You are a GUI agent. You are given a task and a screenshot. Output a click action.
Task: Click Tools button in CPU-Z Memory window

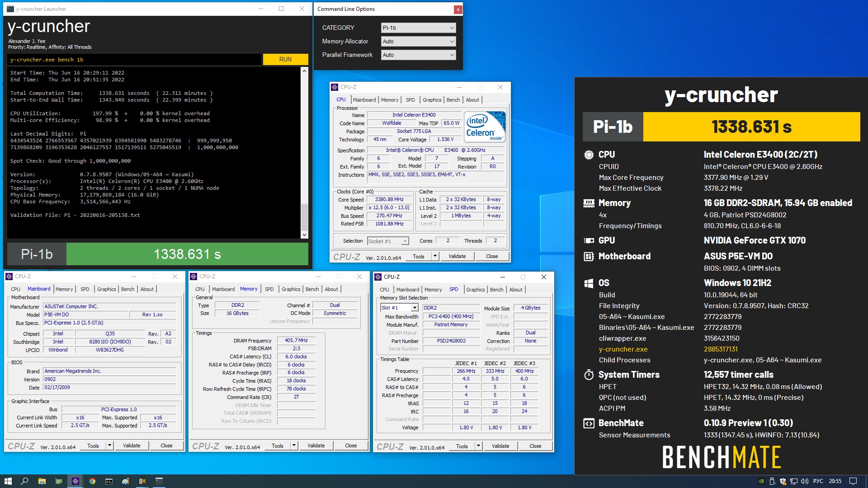click(x=278, y=446)
